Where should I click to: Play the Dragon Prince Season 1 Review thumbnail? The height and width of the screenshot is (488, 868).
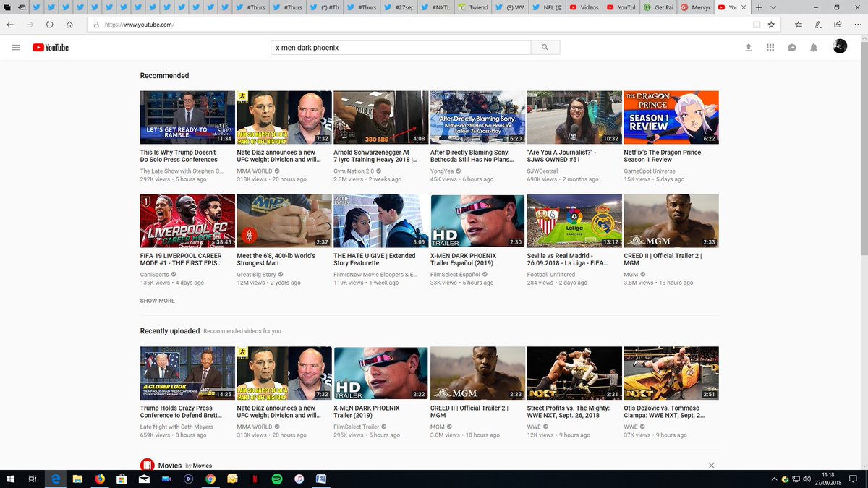671,117
